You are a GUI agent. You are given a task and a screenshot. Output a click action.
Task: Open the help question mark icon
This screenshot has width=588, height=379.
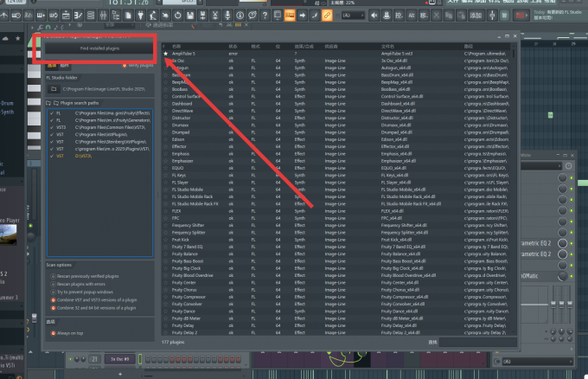(x=265, y=16)
